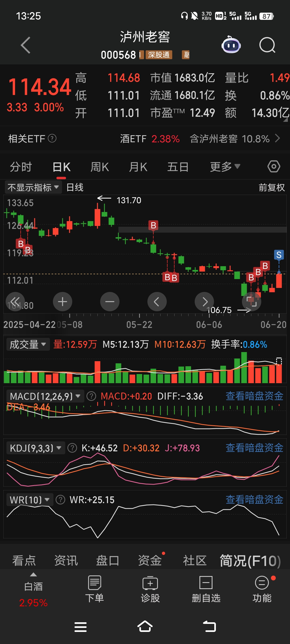This screenshot has width=290, height=644.
Task: Move chart left with arrow button
Action: pyautogui.click(x=157, y=302)
